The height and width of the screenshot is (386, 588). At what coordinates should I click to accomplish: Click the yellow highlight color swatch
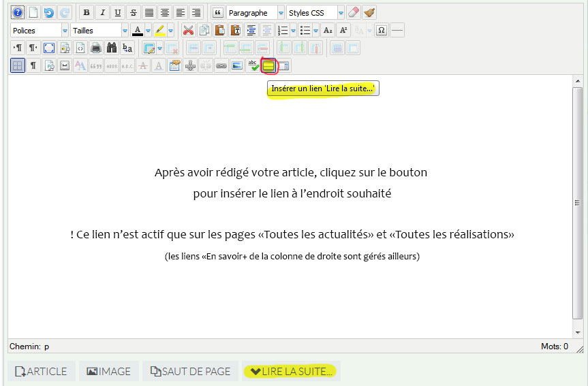tap(159, 31)
